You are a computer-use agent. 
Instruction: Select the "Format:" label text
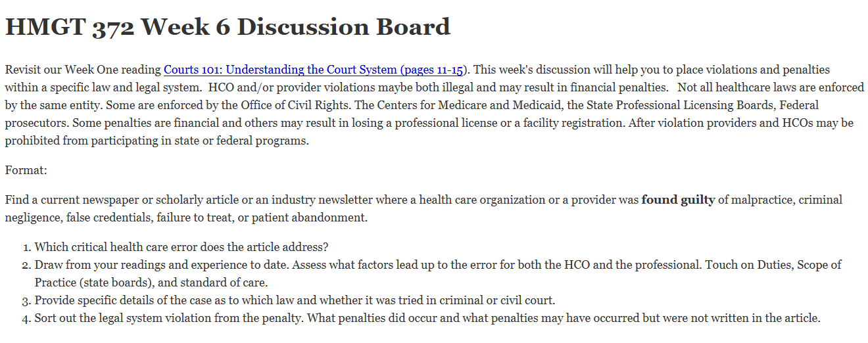pyautogui.click(x=26, y=171)
